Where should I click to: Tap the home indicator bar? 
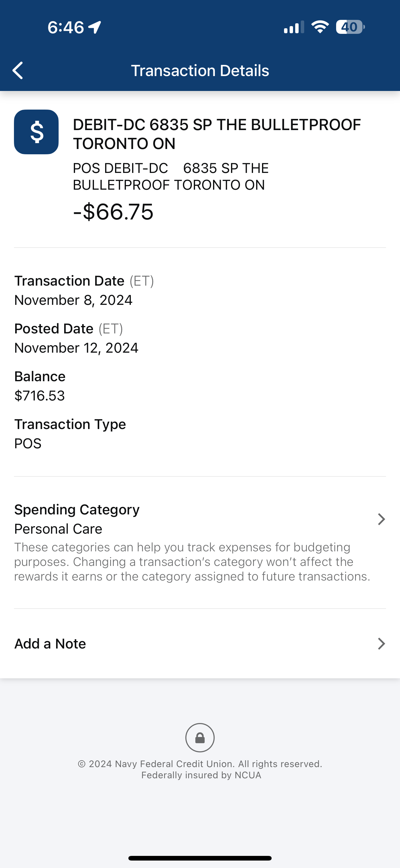(200, 858)
